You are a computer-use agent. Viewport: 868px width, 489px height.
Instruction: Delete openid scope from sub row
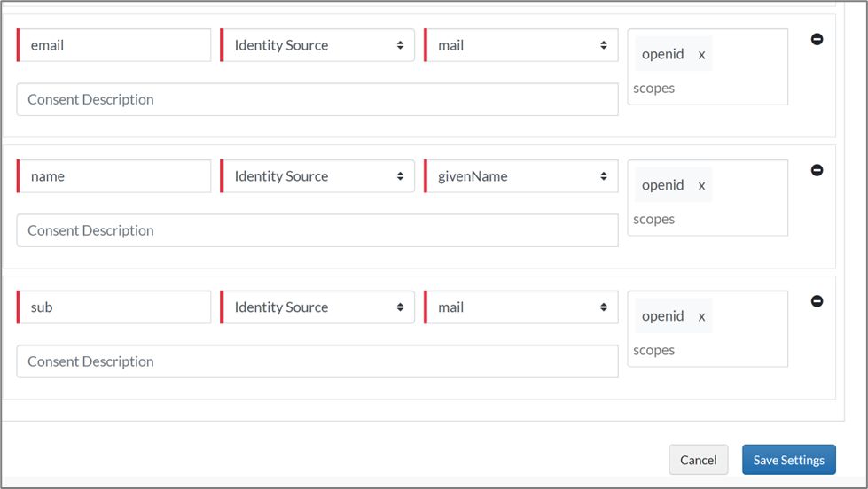click(x=701, y=317)
